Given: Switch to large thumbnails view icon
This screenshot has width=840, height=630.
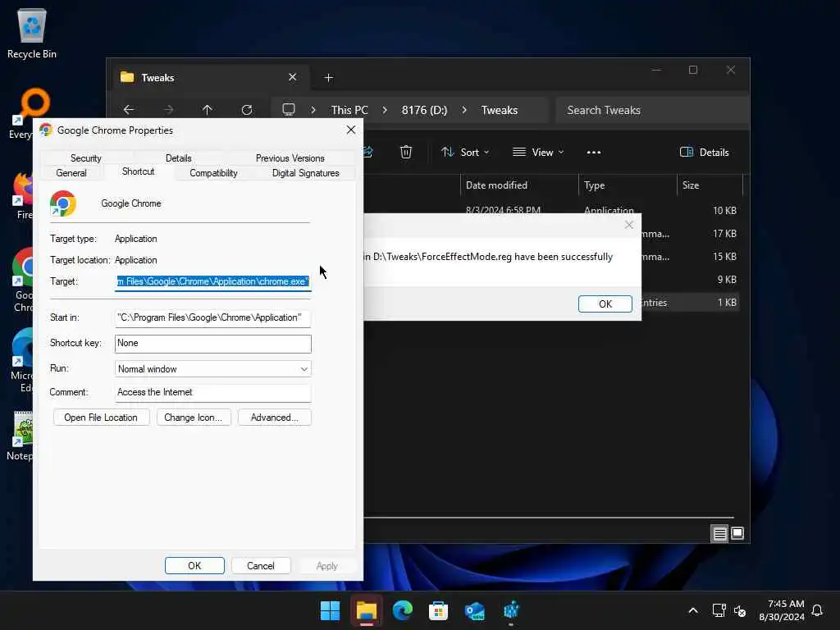Looking at the screenshot, I should pyautogui.click(x=737, y=533).
